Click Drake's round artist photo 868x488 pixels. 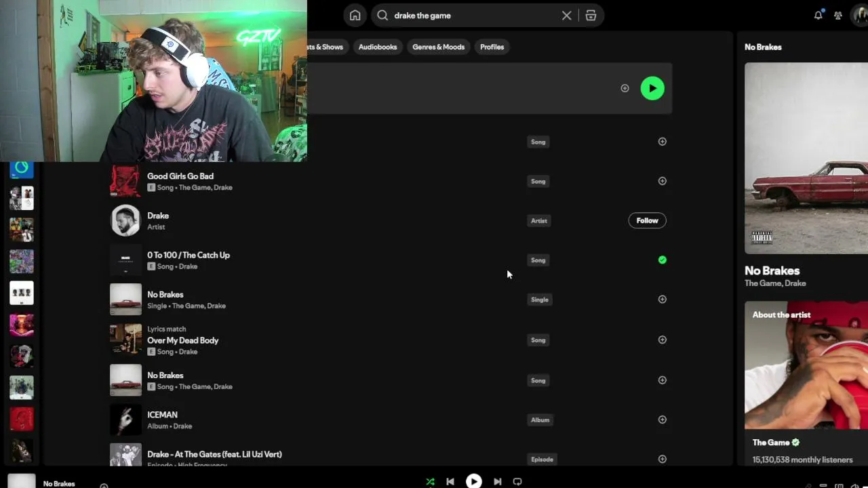coord(125,220)
